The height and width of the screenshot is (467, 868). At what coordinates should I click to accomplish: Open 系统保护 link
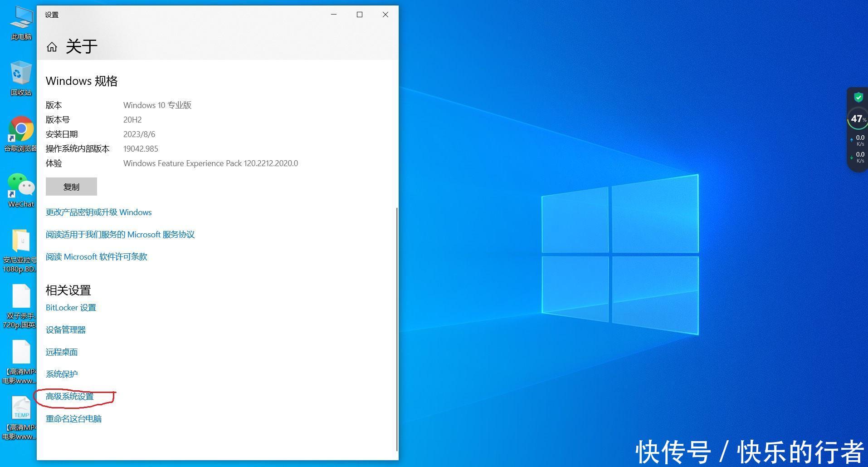tap(62, 374)
